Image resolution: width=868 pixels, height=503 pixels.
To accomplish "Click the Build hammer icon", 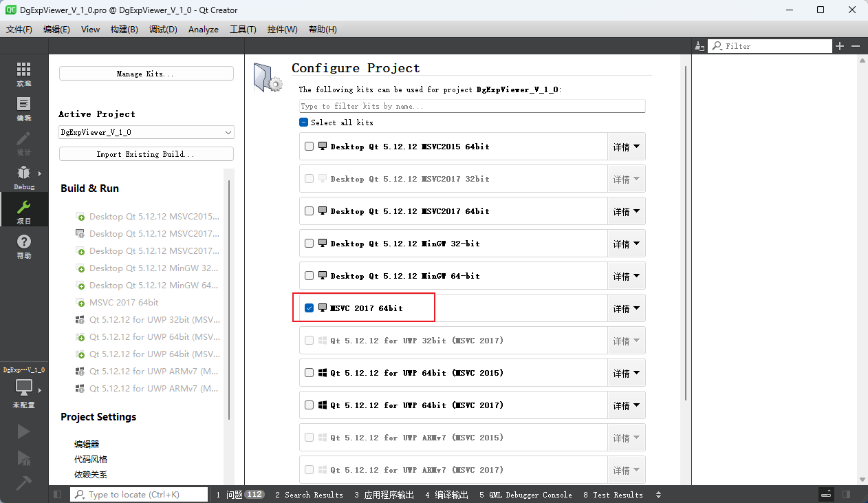I will (23, 483).
